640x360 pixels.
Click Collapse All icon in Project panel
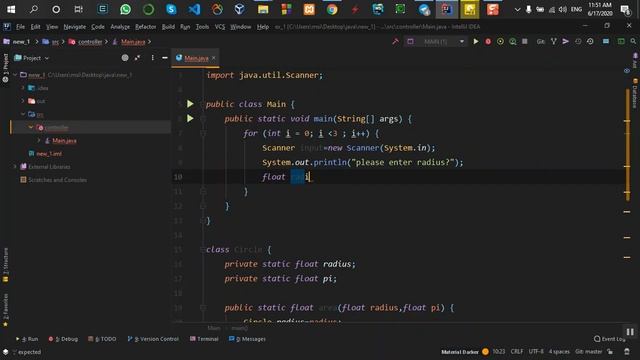tap(138, 58)
